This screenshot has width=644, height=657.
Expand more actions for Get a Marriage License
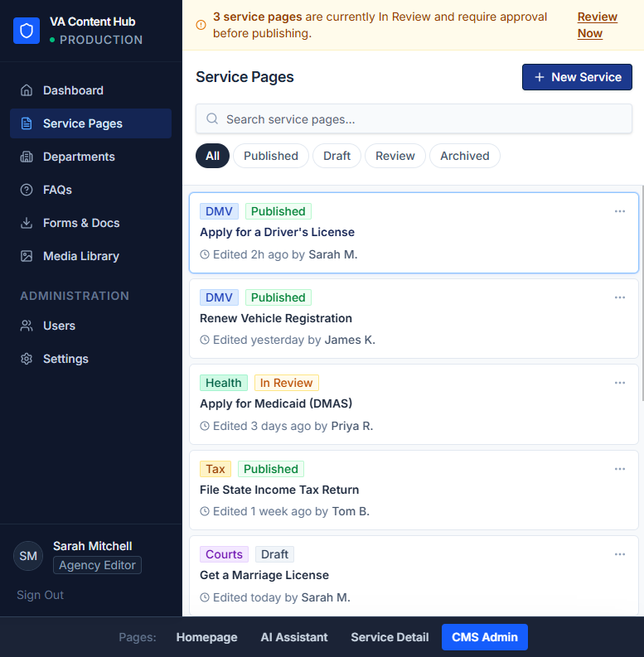619,554
